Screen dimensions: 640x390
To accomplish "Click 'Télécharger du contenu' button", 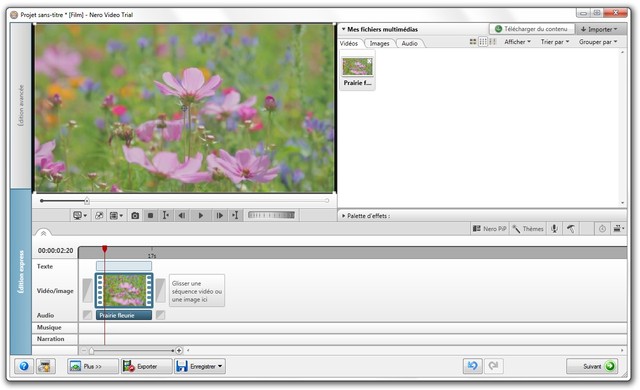I will [531, 29].
